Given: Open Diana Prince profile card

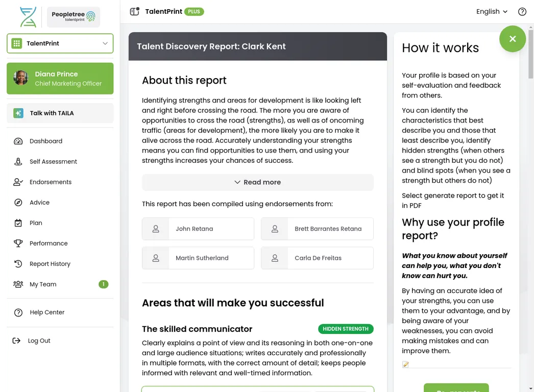Looking at the screenshot, I should point(60,78).
